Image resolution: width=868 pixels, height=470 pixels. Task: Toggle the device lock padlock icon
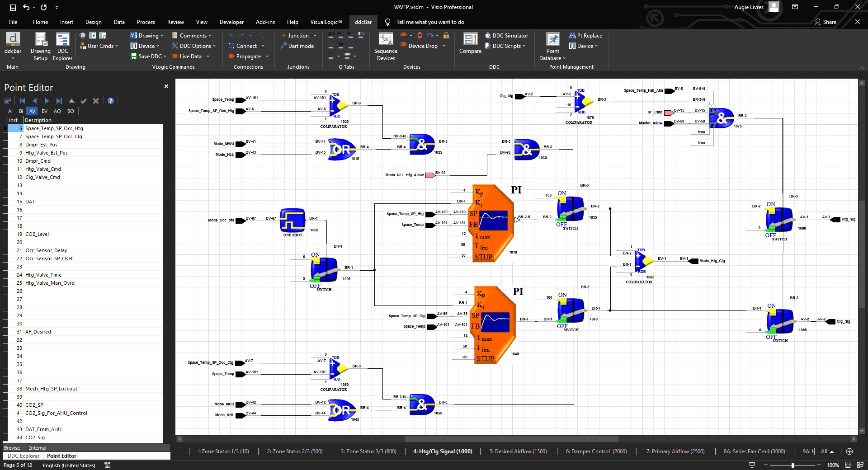(446, 36)
